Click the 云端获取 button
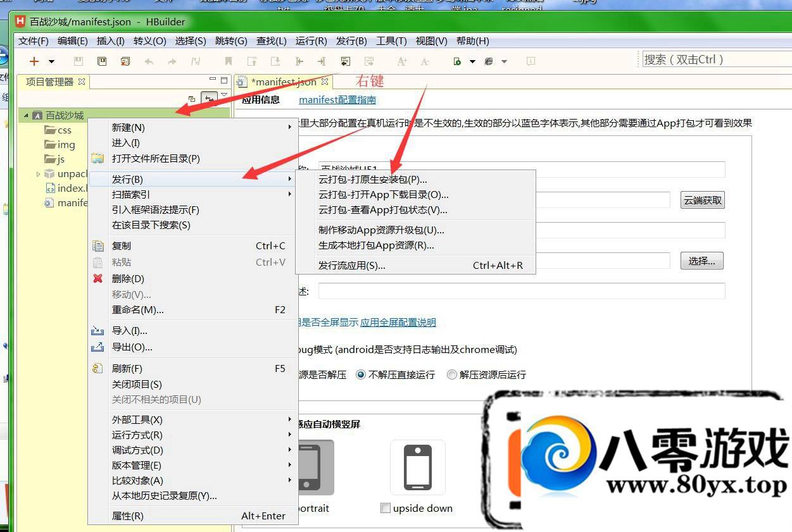The width and height of the screenshot is (792, 532). click(702, 201)
